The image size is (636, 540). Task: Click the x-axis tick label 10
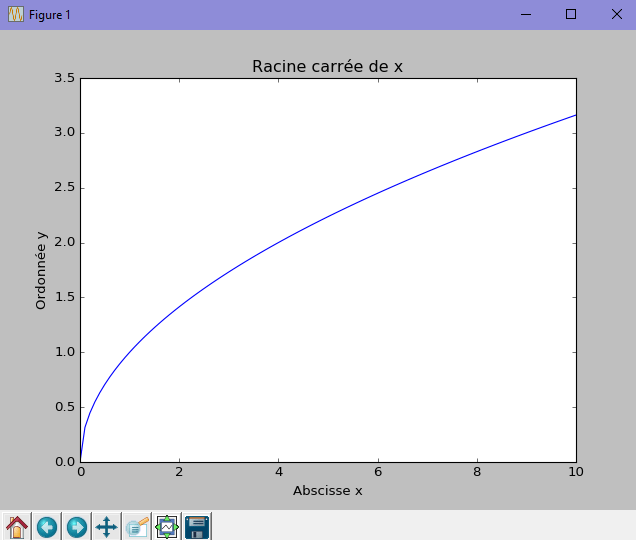576,472
